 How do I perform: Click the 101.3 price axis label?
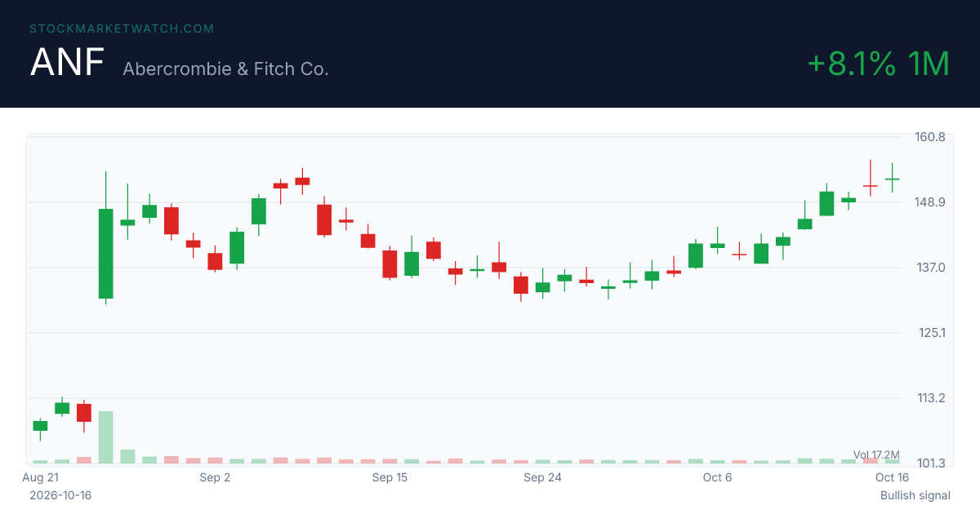click(930, 463)
